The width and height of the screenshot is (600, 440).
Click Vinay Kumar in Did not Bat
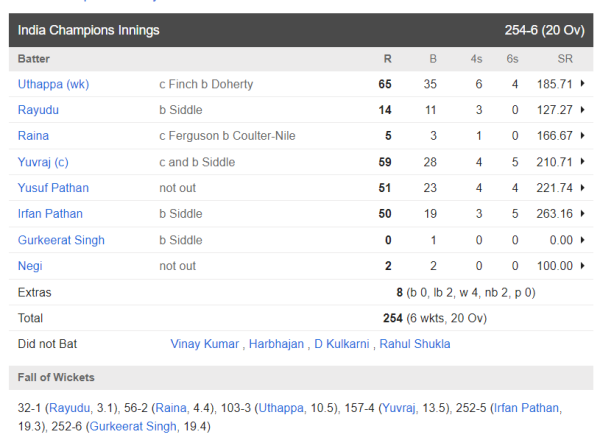point(205,344)
